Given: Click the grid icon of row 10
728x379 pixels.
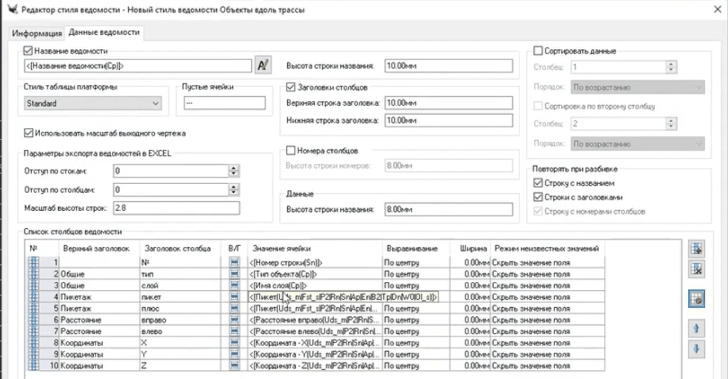Looking at the screenshot, I should tap(33, 366).
